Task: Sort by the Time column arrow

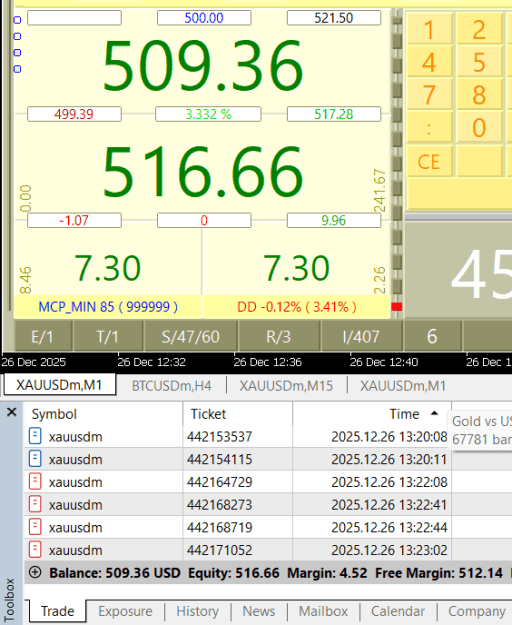Action: (x=435, y=413)
